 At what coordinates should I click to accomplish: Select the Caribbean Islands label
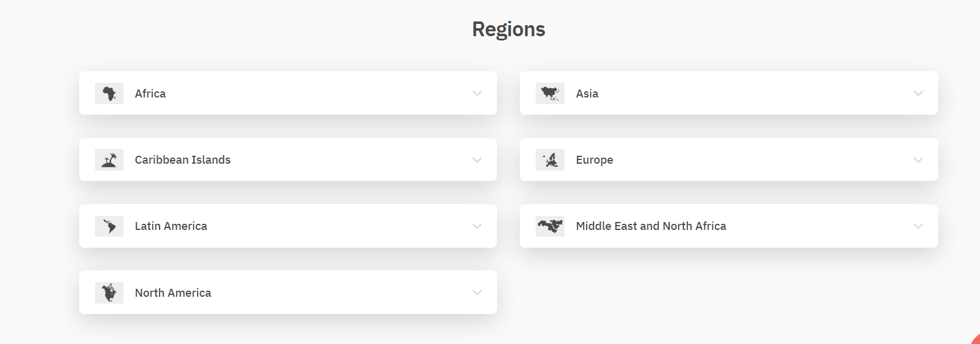point(183,159)
